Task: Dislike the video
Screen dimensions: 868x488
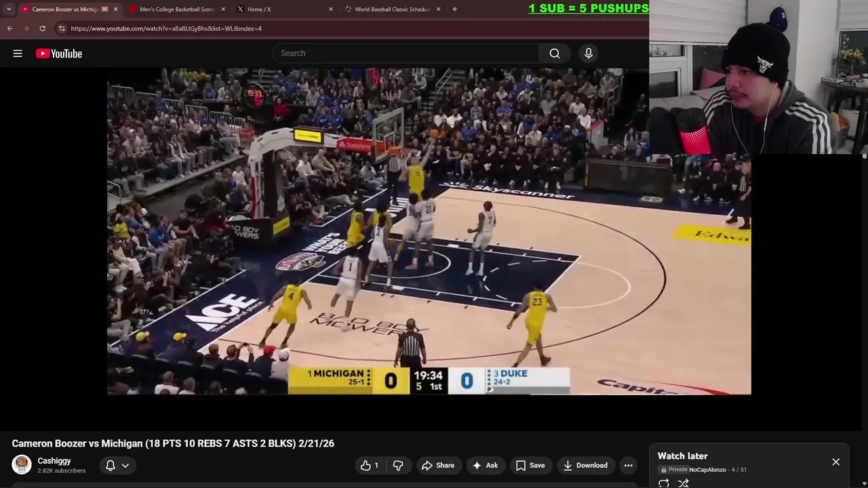Action: [x=399, y=466]
